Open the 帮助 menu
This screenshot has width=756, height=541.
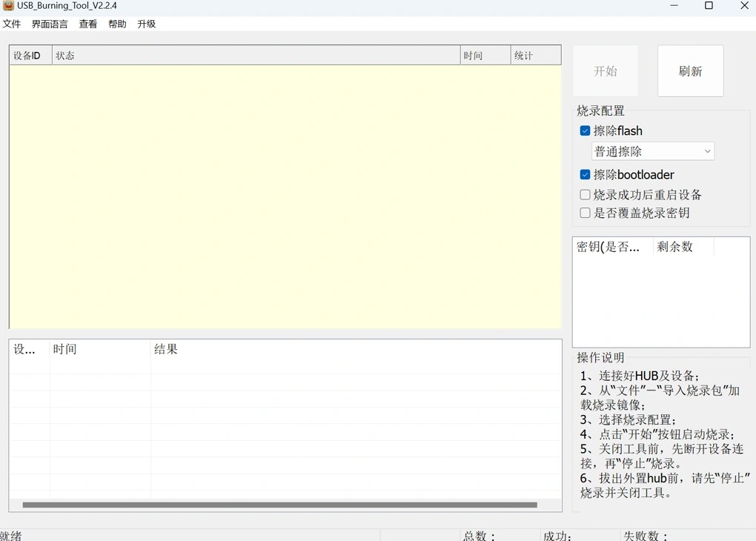click(117, 24)
